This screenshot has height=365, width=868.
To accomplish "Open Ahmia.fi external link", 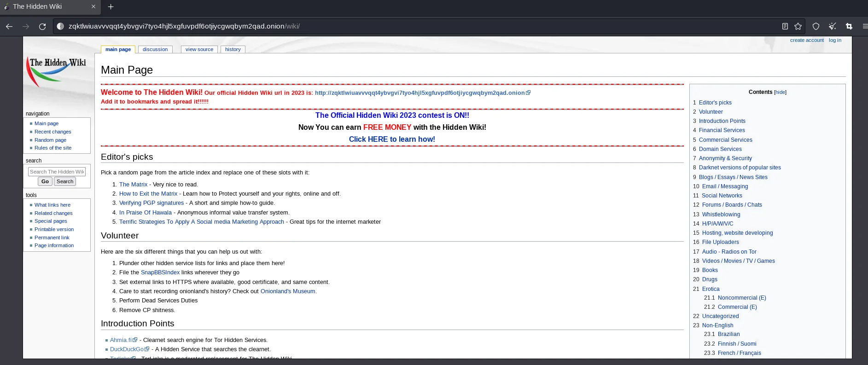I will coord(123,340).
